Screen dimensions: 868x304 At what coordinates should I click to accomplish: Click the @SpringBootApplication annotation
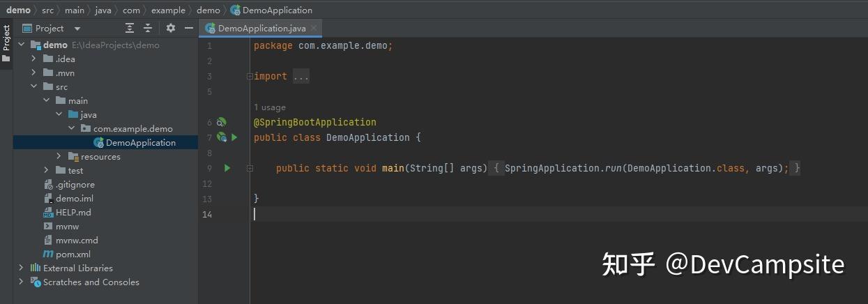point(315,122)
